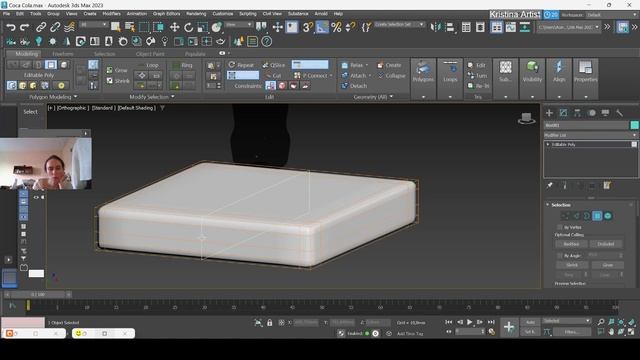Click the Detach button in Geometry panel
Viewport: 640px width, 360px height.
tap(354, 86)
